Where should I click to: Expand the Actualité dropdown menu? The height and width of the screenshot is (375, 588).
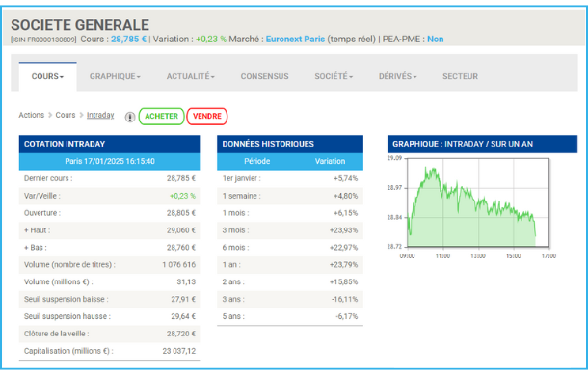[x=191, y=76]
